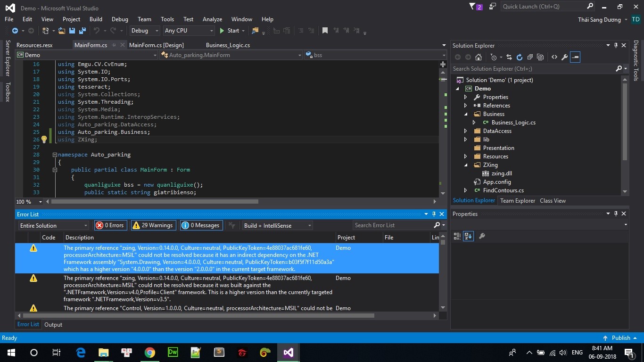Click the Categorized icon in Properties panel
The image size is (644, 362).
pos(457,236)
